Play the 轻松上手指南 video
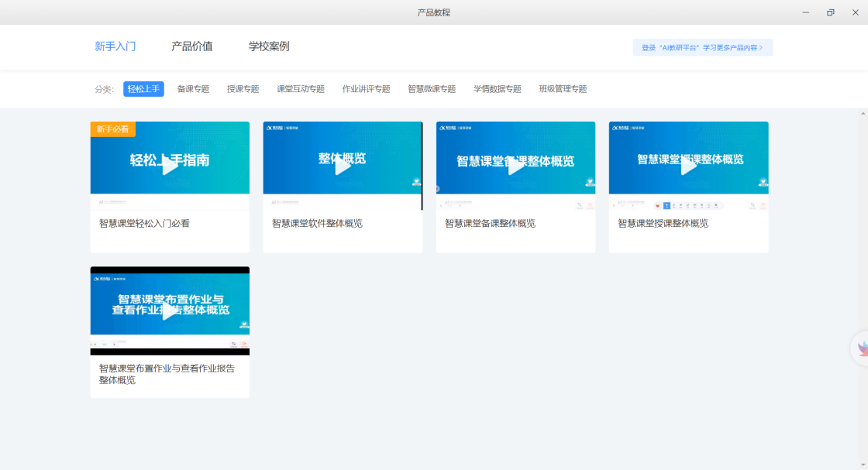868x470 pixels. [170, 166]
